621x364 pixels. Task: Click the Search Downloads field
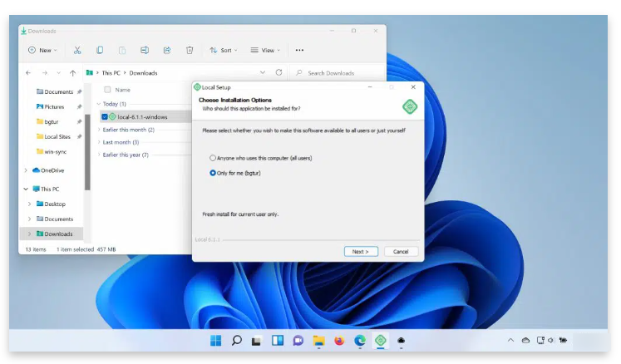coord(337,73)
